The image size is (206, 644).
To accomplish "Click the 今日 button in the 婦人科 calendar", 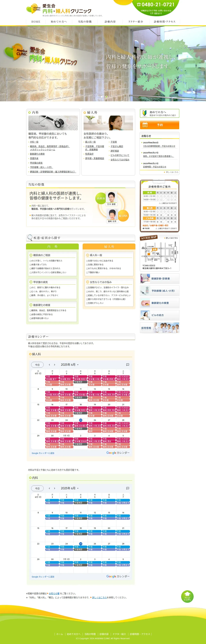I will pyautogui.click(x=37, y=365).
